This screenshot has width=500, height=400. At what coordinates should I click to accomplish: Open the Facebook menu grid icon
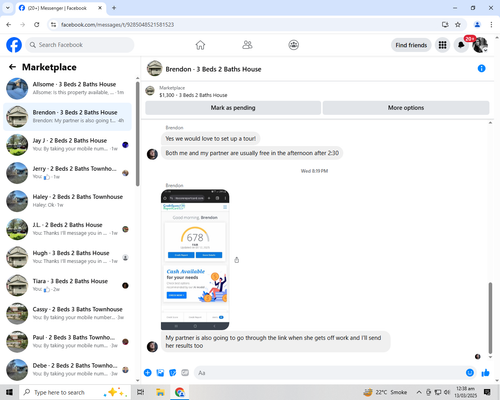[442, 45]
